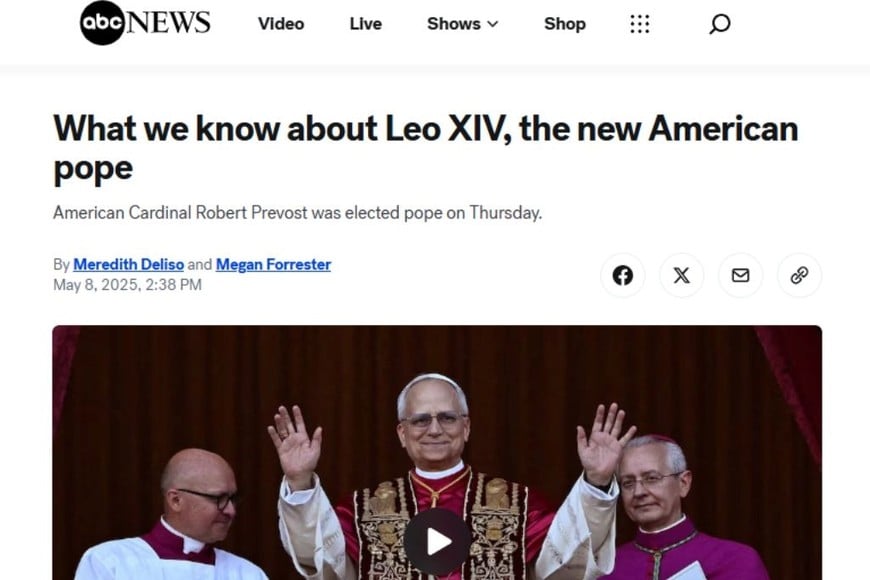The height and width of the screenshot is (580, 870).
Task: Click the Leo XIV article headline
Action: (426, 148)
